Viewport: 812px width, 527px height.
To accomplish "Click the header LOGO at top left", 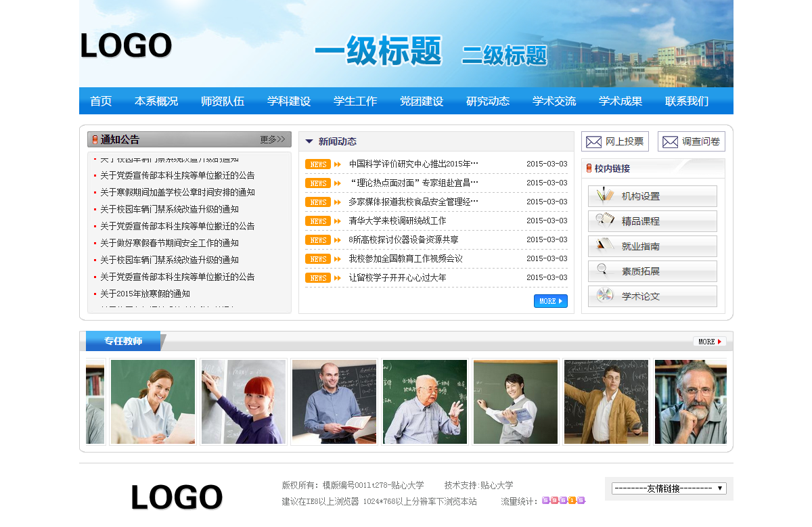I will click(126, 46).
